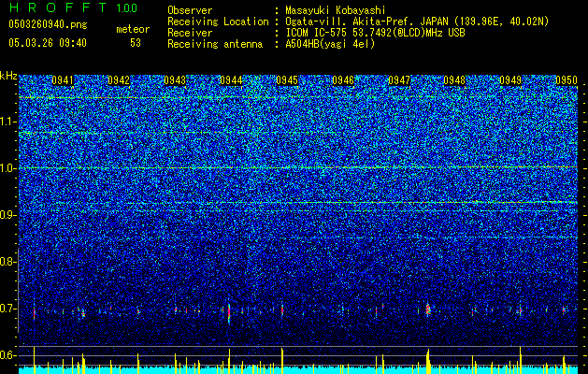The height and width of the screenshot is (374, 588).
Task: Click the 0941 time marker
Action: point(63,80)
